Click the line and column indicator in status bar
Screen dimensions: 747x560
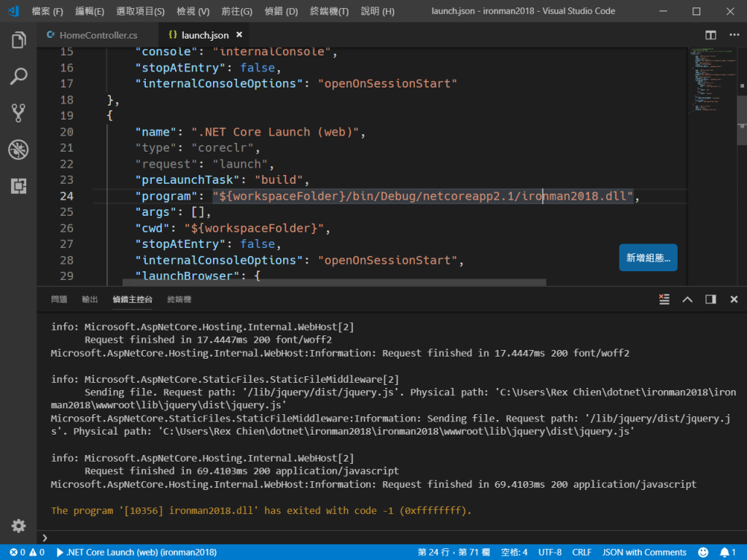click(x=454, y=553)
